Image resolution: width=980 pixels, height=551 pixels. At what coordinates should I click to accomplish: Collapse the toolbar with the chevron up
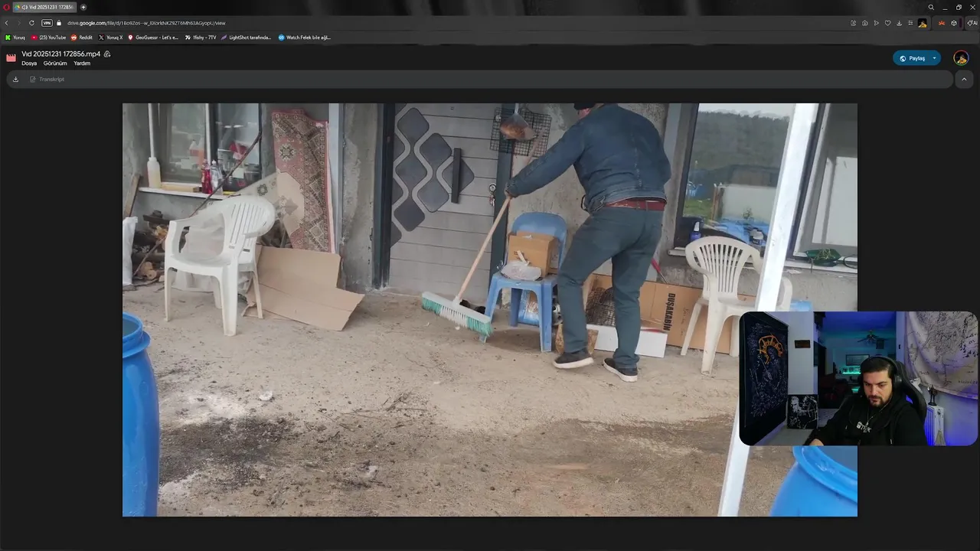pos(964,80)
